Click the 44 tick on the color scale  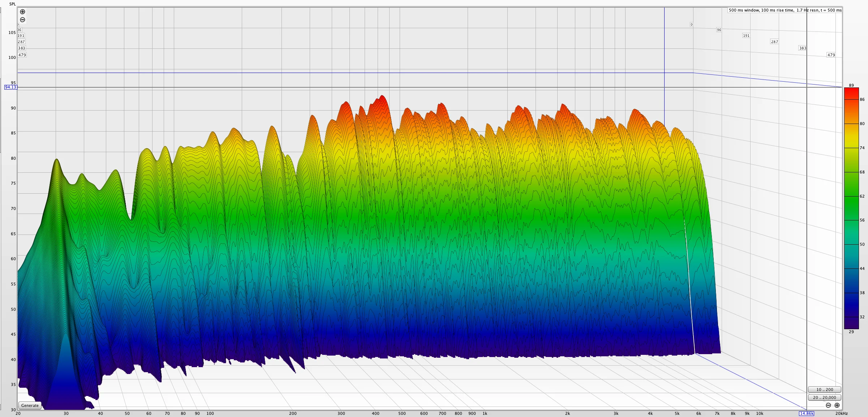coord(862,268)
